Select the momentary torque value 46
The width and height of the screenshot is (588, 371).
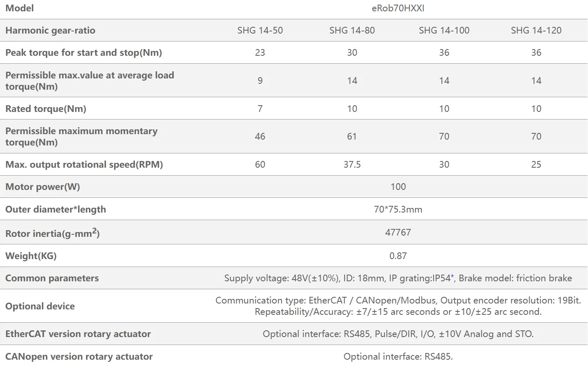tap(260, 137)
